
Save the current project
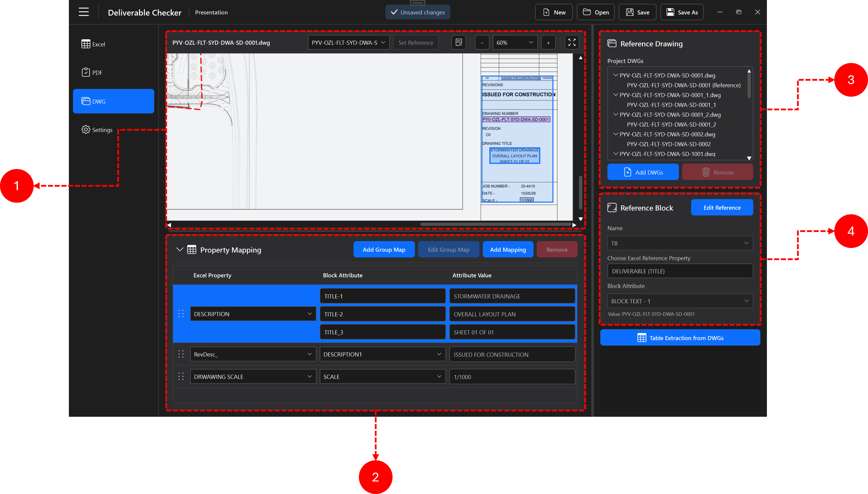coord(637,12)
